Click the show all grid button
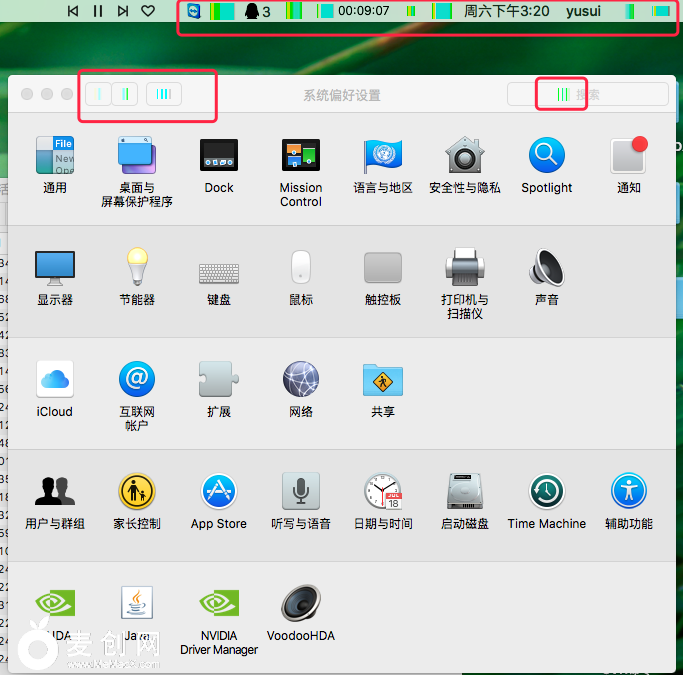 (164, 94)
